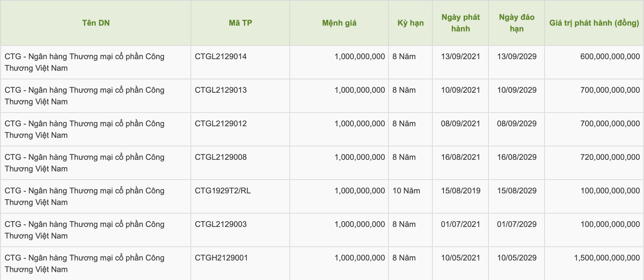Click issuance value 720,000,000,000
The image size is (644, 280).
click(610, 157)
